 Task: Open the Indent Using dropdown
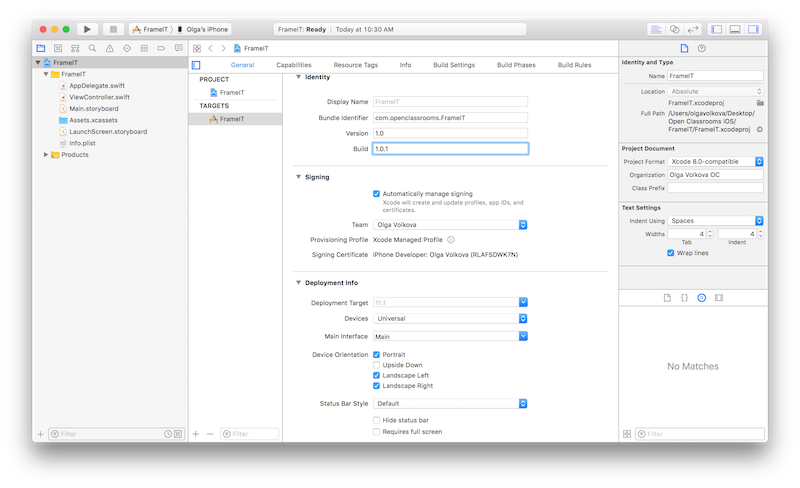coord(715,221)
